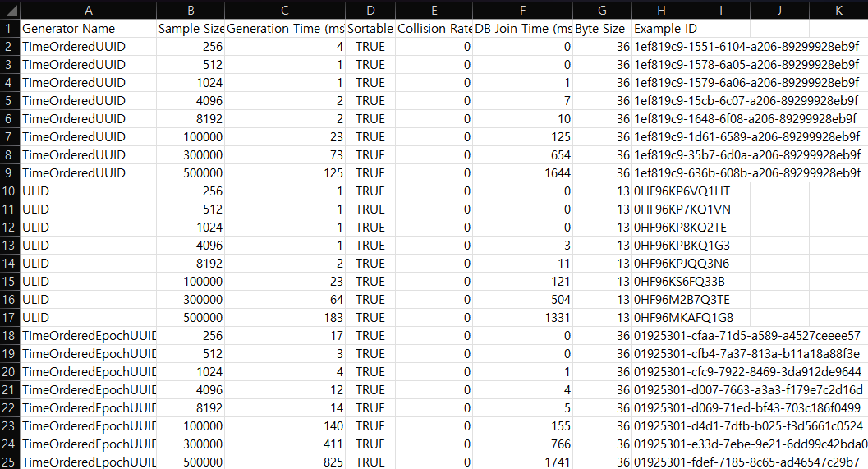Image resolution: width=868 pixels, height=469 pixels.
Task: Select generation time '140' in row 23
Action: pos(284,425)
